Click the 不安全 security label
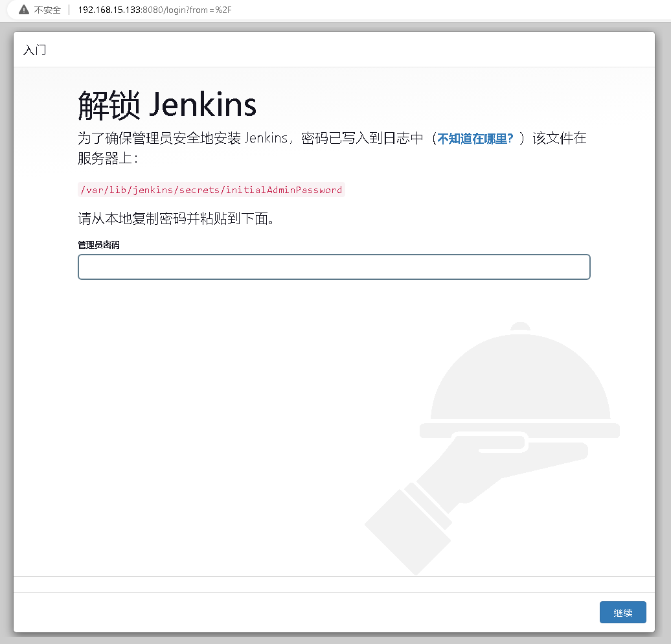Viewport: 671px width, 644px height. coord(47,10)
